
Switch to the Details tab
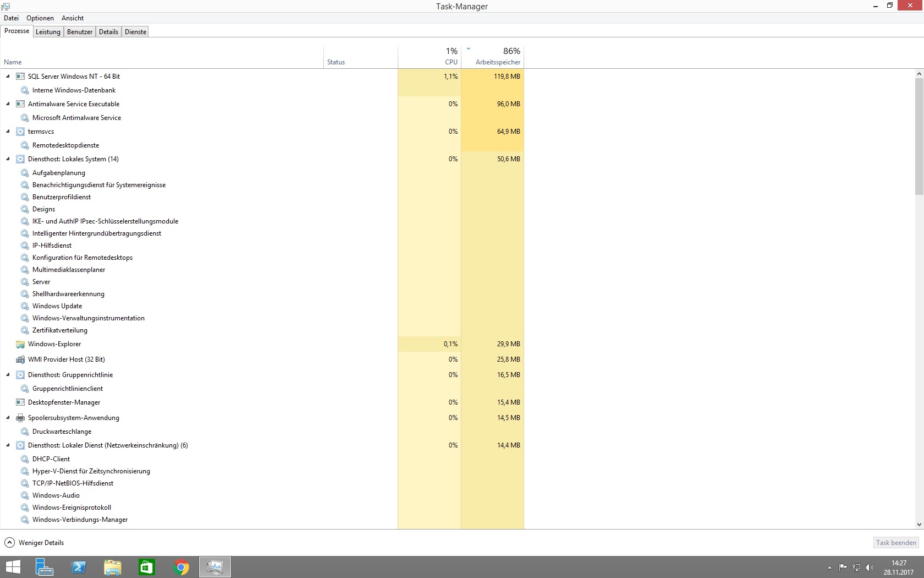tap(108, 32)
